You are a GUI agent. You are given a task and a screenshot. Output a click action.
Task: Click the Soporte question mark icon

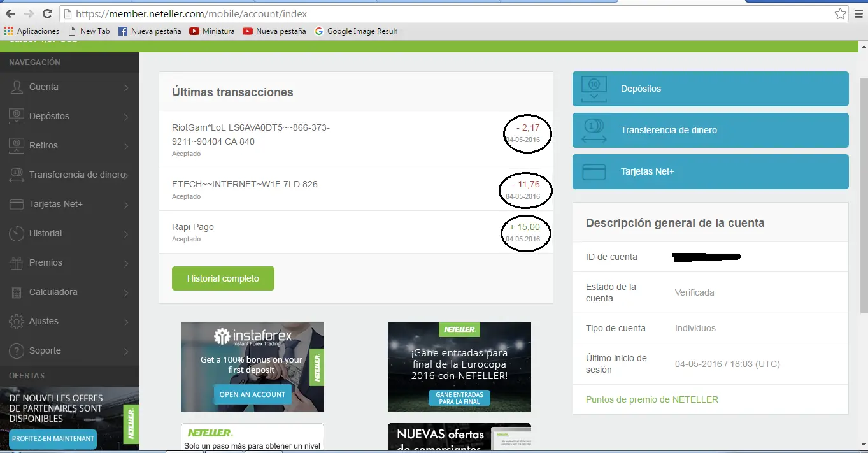17,350
